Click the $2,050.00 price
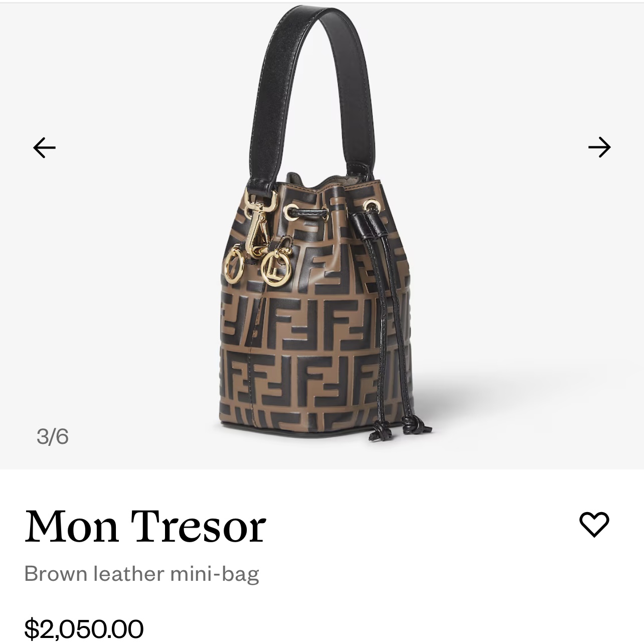Viewport: 644px width, 644px height. pos(84,629)
